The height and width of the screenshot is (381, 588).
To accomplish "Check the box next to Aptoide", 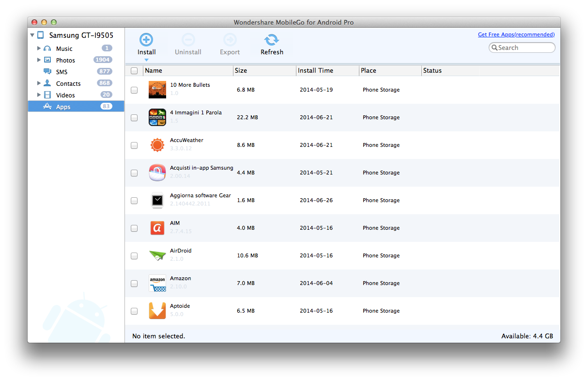I will (134, 311).
